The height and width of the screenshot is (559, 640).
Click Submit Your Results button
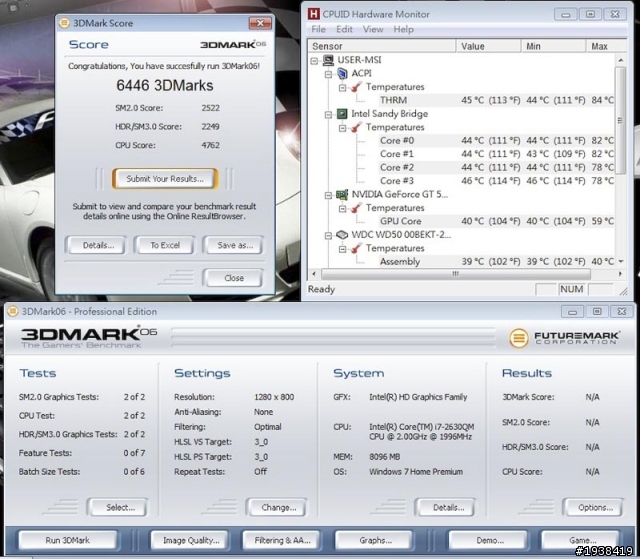click(165, 179)
